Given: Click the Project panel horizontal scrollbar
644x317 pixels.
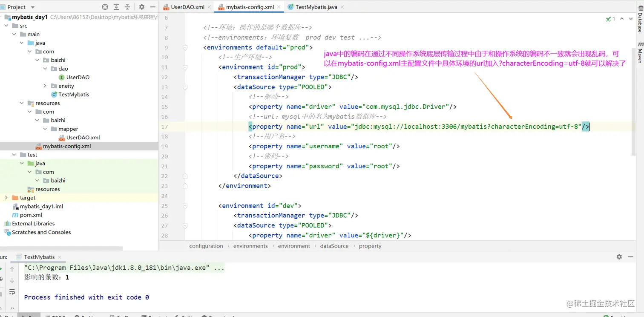Looking at the screenshot, I should coord(61,248).
